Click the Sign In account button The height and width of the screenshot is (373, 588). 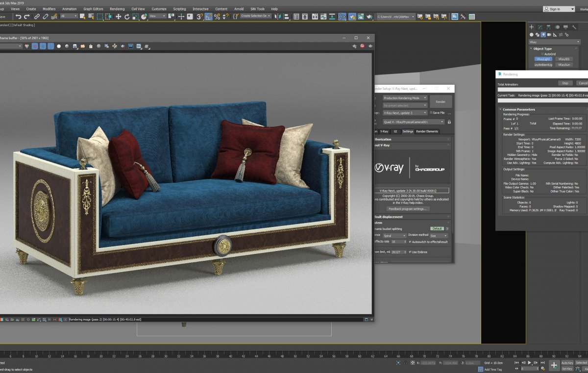(559, 9)
